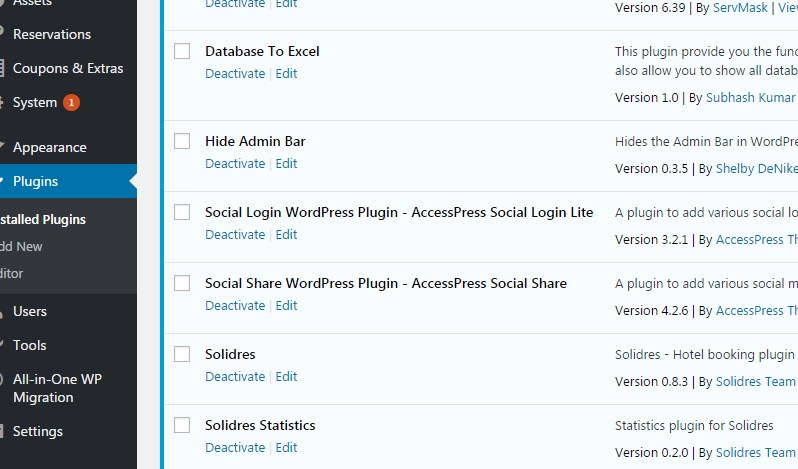Image resolution: width=798 pixels, height=469 pixels.
Task: Open All-in-One WP Migration menu
Action: pyautogui.click(x=57, y=388)
